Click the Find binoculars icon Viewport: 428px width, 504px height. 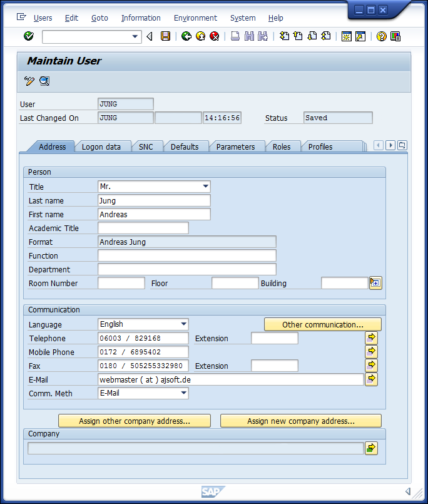(249, 36)
